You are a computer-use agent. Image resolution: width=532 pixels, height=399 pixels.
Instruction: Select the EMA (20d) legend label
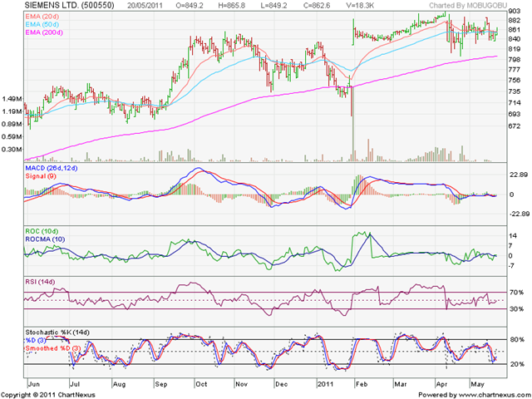click(42, 17)
